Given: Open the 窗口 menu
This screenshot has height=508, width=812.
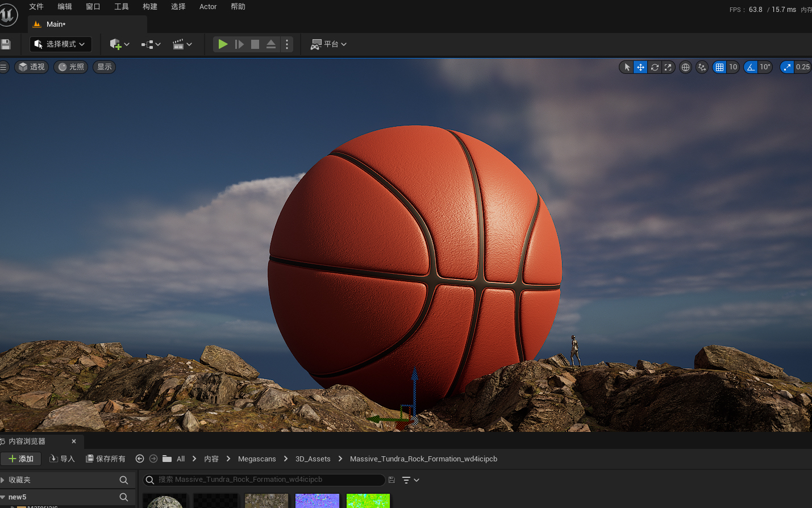Looking at the screenshot, I should (x=93, y=7).
